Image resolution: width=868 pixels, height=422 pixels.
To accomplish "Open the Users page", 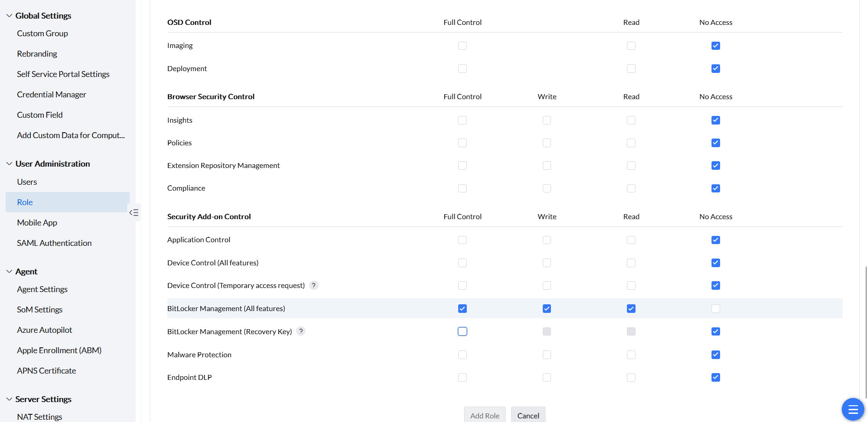I will [27, 182].
